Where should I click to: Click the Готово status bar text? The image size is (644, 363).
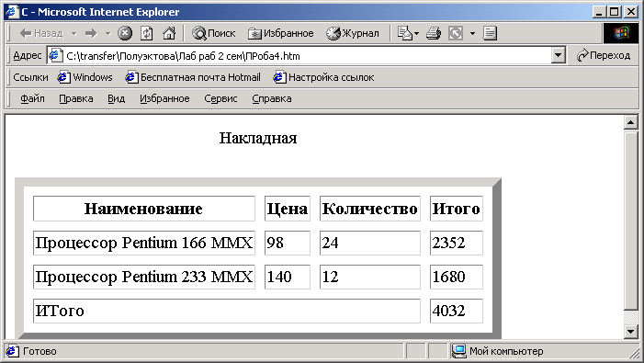[40, 351]
